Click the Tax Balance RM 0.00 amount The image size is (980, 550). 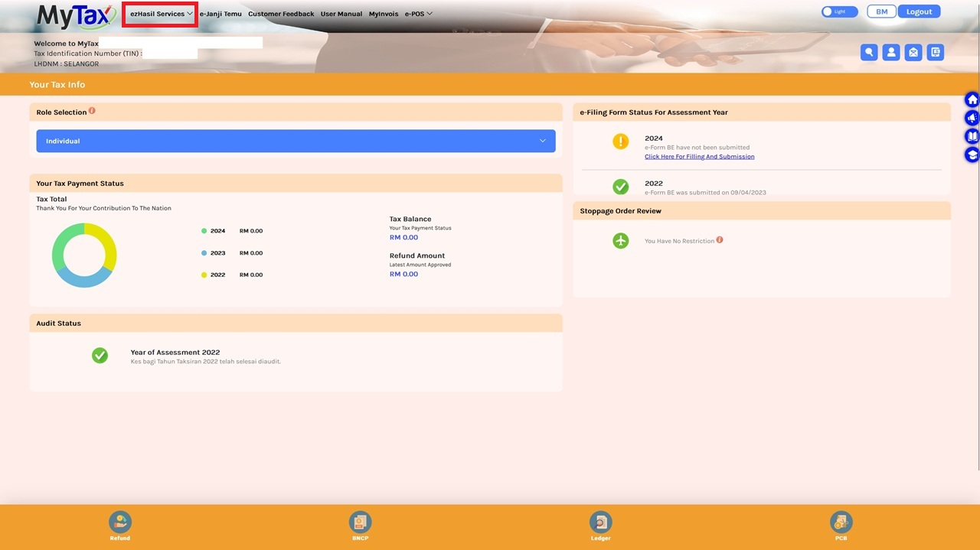click(403, 238)
